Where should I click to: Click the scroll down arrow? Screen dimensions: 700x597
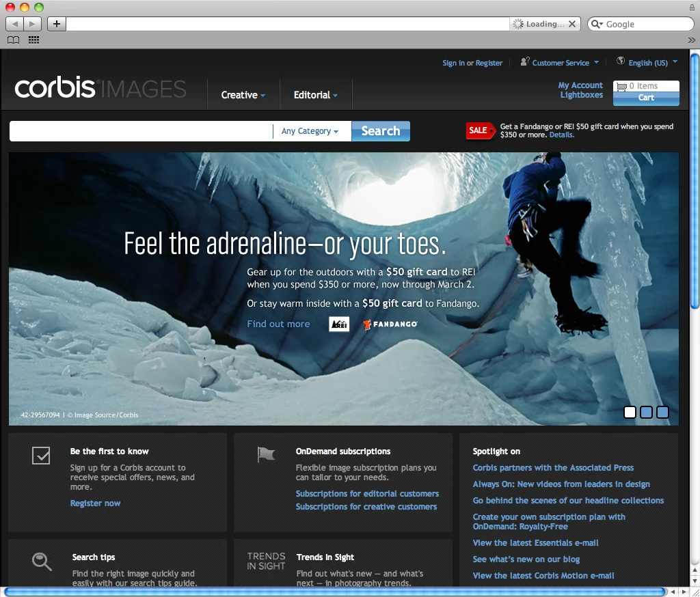(x=695, y=580)
